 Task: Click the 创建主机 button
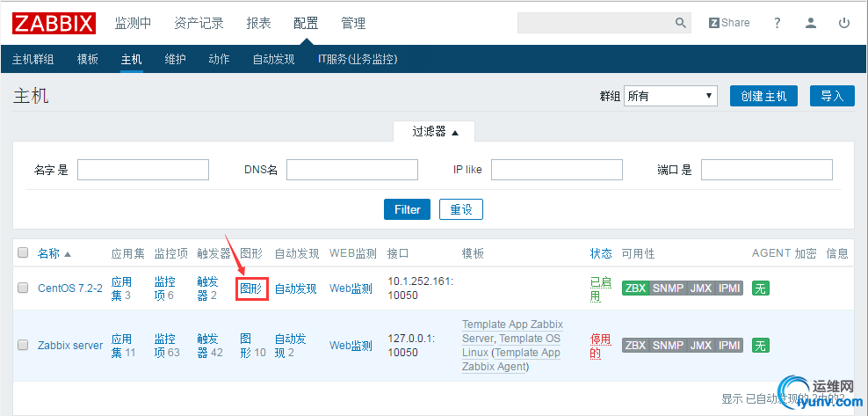pos(764,96)
